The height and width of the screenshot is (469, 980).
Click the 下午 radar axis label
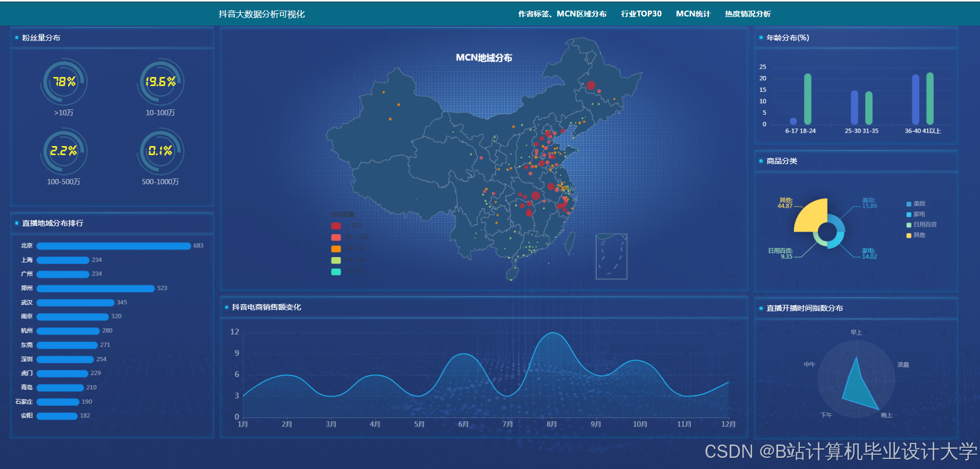[826, 415]
